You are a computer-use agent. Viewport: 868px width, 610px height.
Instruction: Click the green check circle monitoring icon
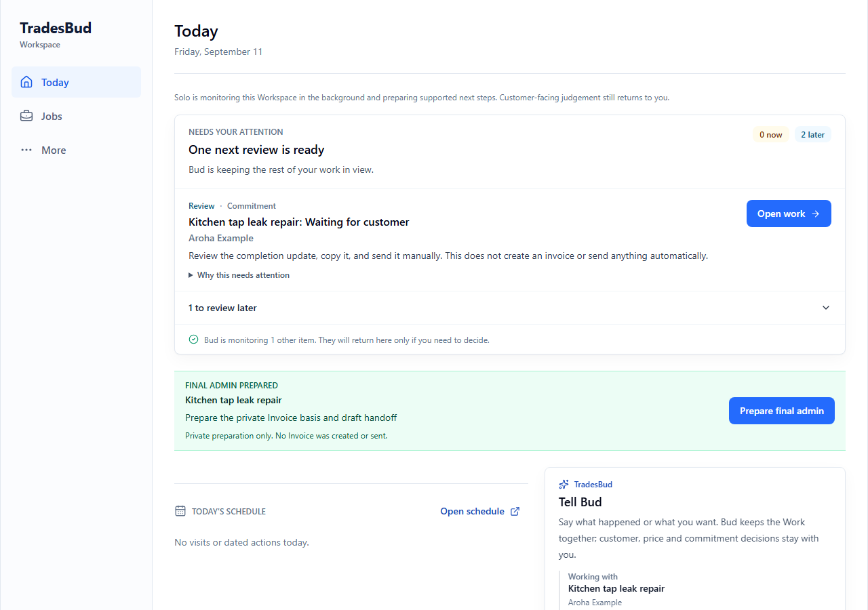tap(193, 340)
